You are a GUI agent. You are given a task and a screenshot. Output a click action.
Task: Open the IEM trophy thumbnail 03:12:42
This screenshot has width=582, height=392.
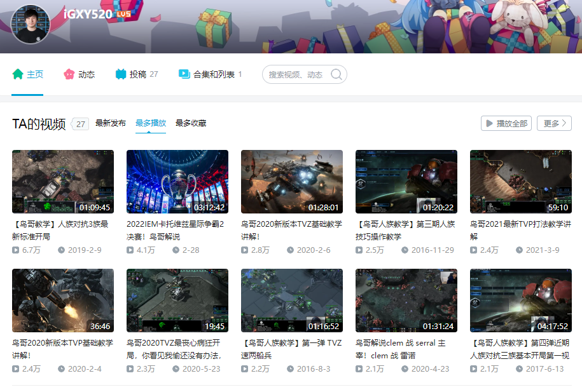tap(177, 182)
